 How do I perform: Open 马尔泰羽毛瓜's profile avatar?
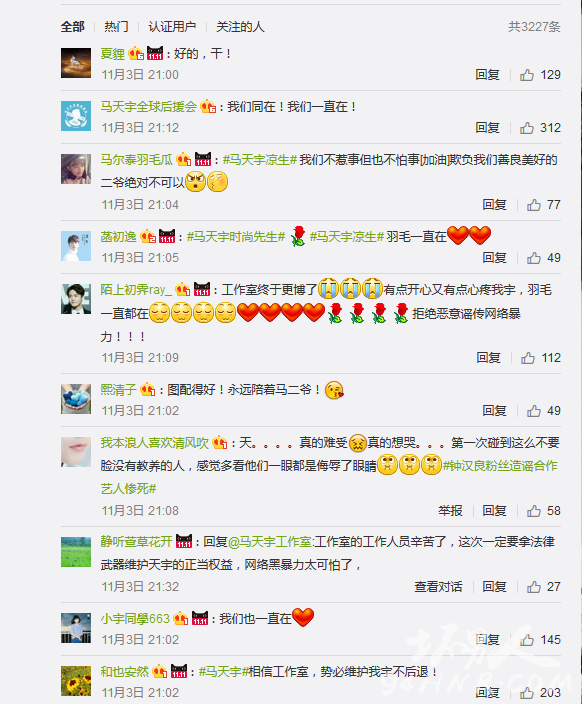pyautogui.click(x=76, y=169)
